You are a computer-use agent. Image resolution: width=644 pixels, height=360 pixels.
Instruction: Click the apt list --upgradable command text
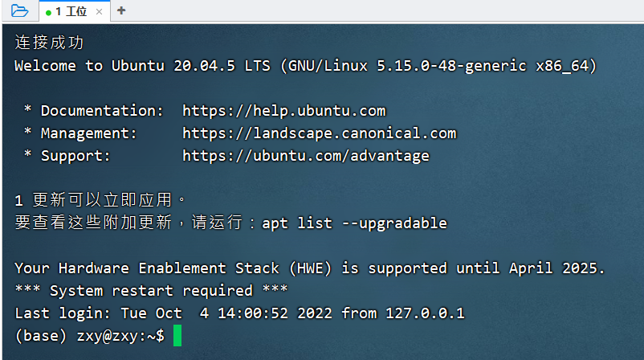pos(354,223)
